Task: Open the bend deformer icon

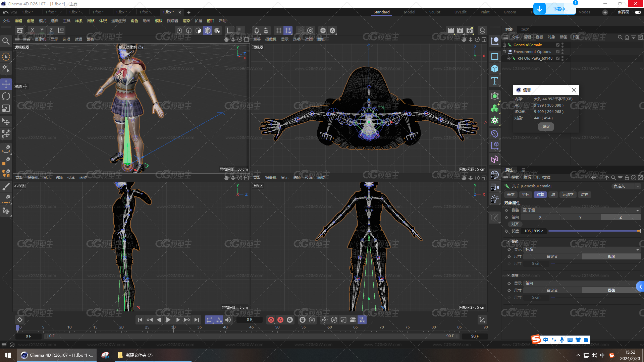Action: coord(495,134)
